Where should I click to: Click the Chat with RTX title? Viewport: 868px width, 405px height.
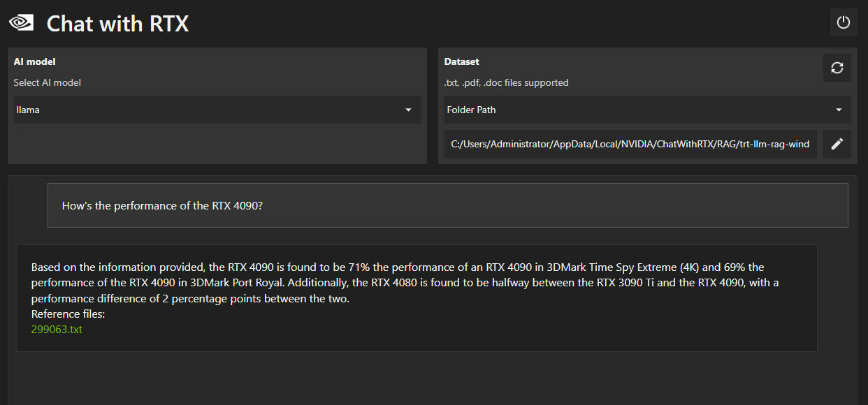[117, 23]
